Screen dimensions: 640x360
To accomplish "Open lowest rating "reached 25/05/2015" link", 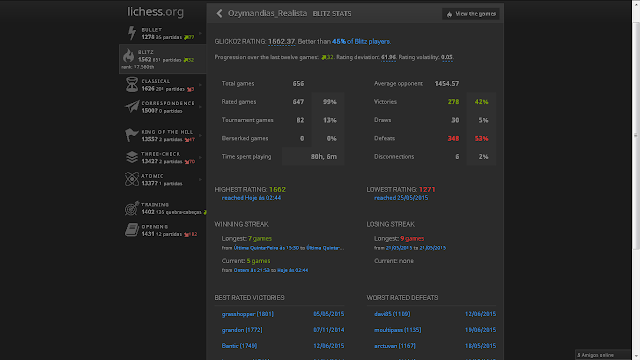I will click(401, 198).
